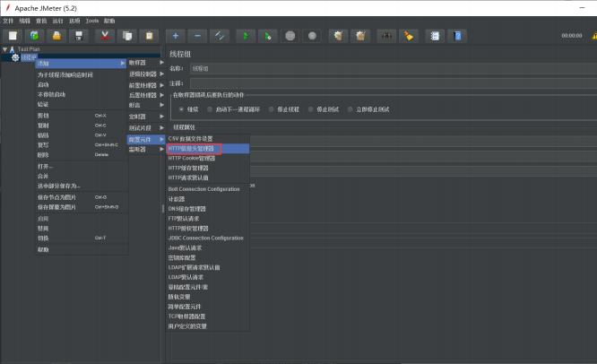The width and height of the screenshot is (597, 364).
Task: Open the 运行 (Run) menu
Action: 58,21
